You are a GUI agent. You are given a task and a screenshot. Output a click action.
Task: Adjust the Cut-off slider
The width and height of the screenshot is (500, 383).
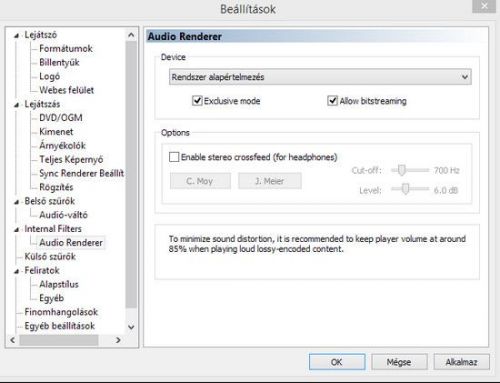point(402,170)
